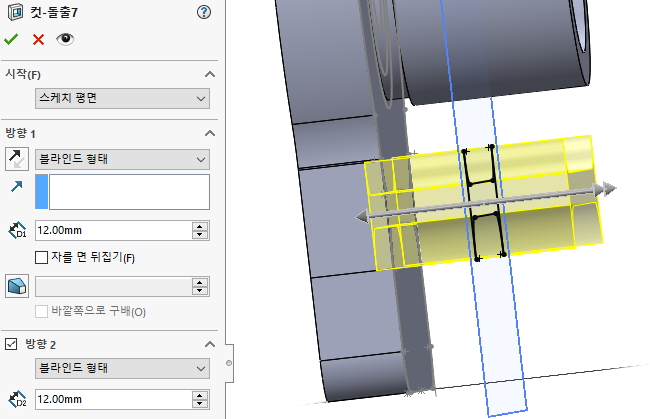The image size is (650, 419).
Task: Increase draft angle with up spinner
Action: coord(200,282)
